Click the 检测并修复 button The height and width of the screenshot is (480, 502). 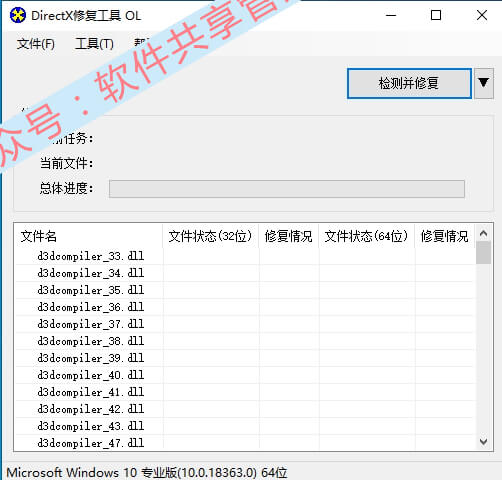409,83
